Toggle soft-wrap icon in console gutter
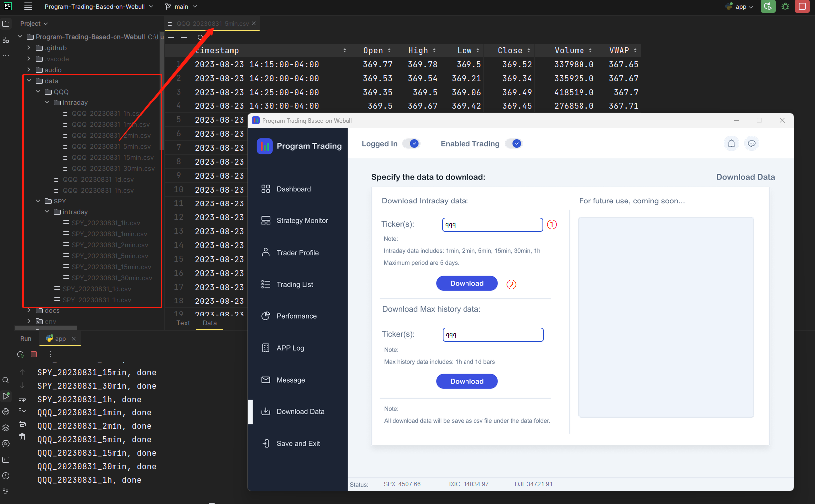 coord(22,398)
